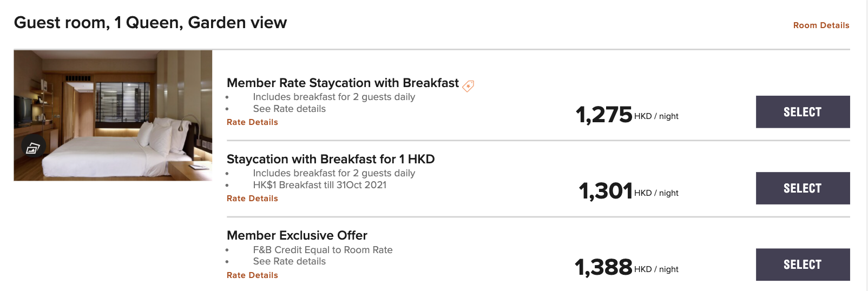
Task: Click the member tag icon beside Member Rate Staycation
Action: point(468,85)
